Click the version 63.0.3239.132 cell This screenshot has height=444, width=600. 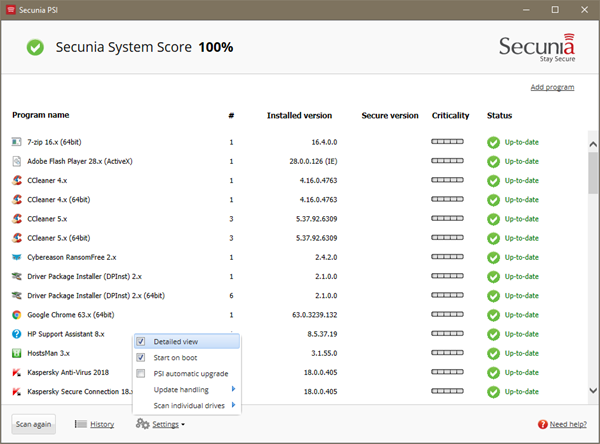315,315
